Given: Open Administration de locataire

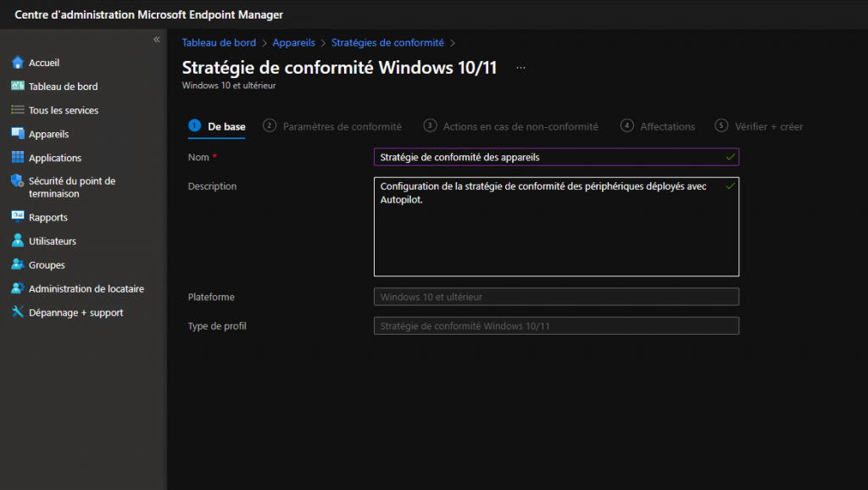Looking at the screenshot, I should click(86, 289).
